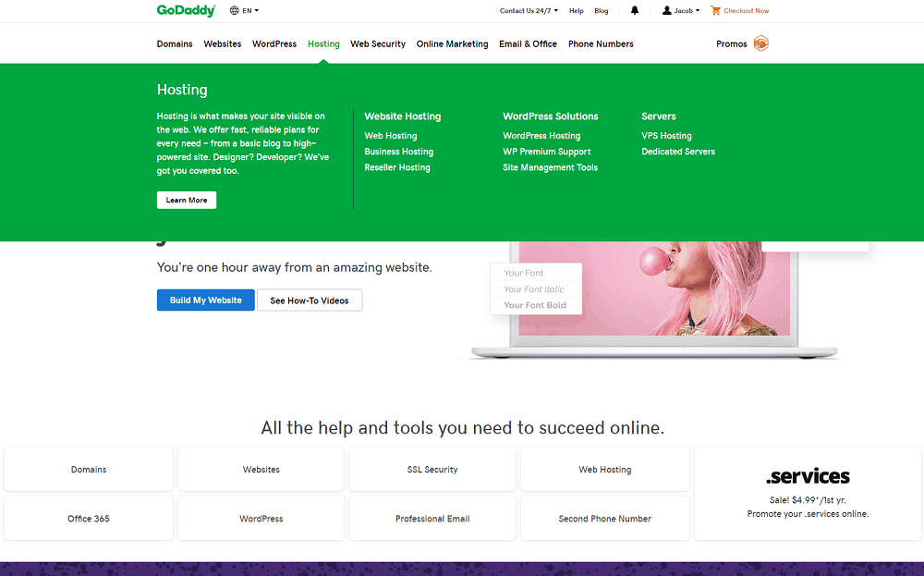Select the Your Font Italic option

pos(534,288)
